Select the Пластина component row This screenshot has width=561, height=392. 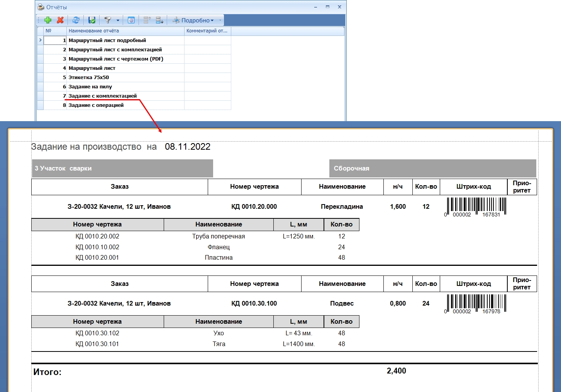pos(219,257)
